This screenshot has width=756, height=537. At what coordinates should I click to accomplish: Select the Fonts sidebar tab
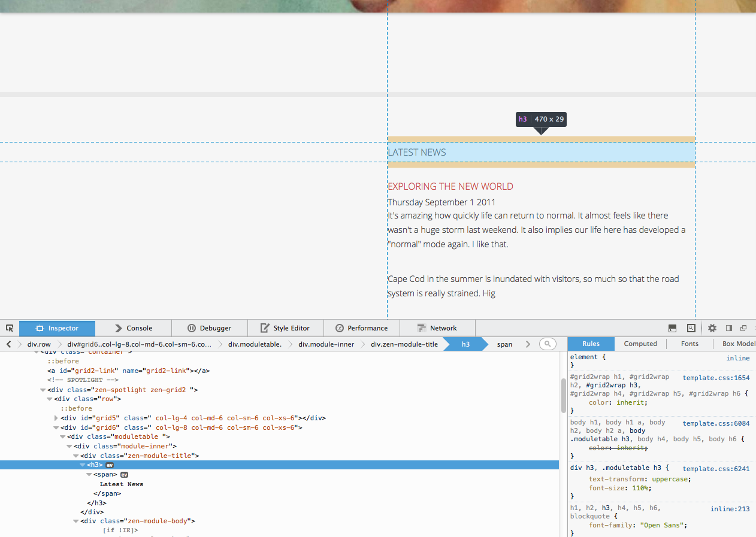pos(690,344)
